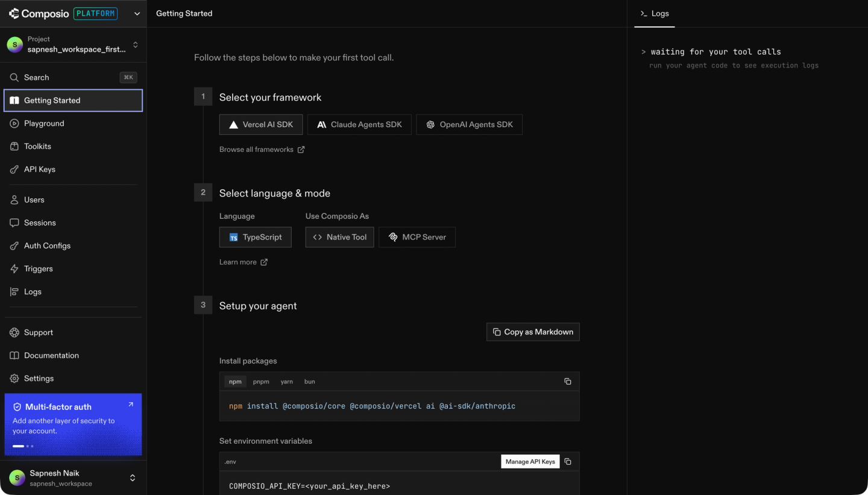Viewport: 868px width, 495px height.
Task: Click the API Keys key icon
Action: click(x=14, y=169)
